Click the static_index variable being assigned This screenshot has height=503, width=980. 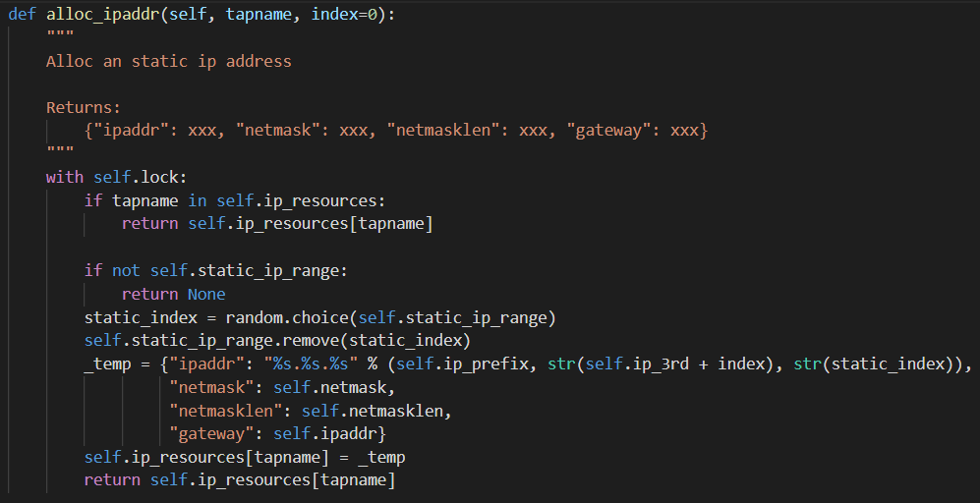(x=141, y=318)
